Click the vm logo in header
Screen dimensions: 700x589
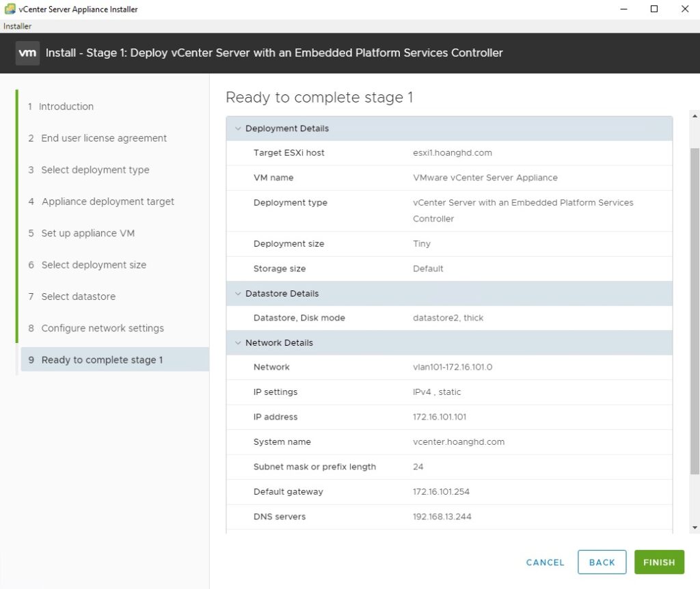click(x=27, y=53)
